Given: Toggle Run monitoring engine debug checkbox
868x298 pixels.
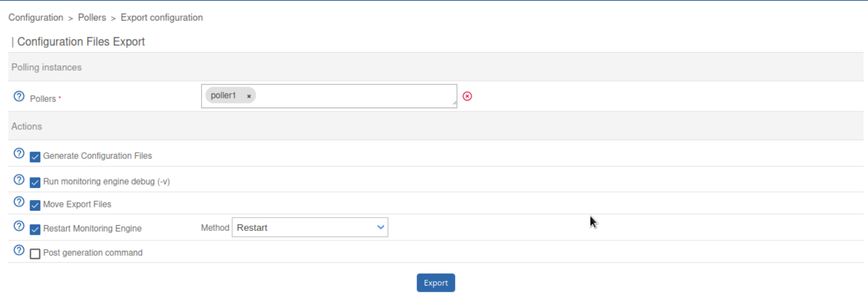Looking at the screenshot, I should [x=35, y=182].
